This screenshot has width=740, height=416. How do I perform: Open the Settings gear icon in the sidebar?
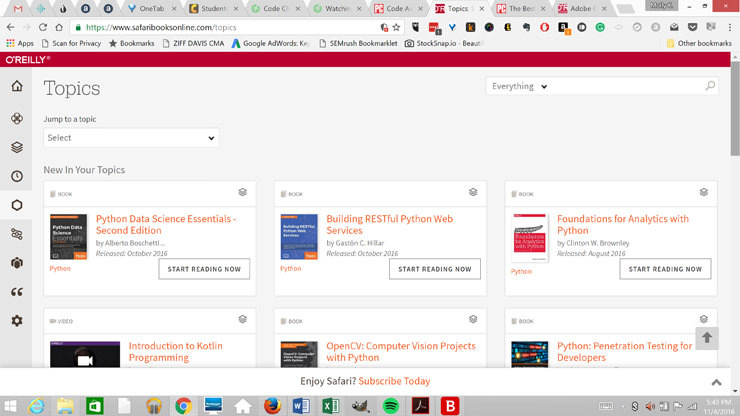(17, 321)
